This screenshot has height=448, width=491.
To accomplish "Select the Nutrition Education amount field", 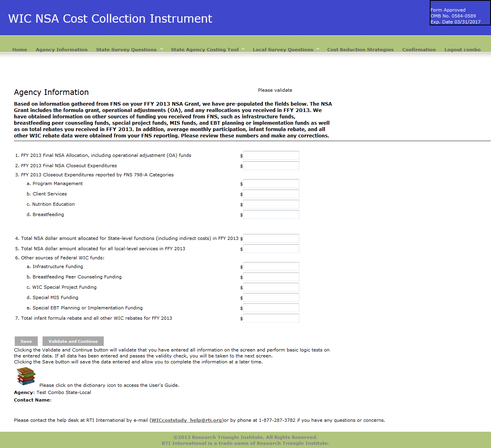I will pos(271,204).
